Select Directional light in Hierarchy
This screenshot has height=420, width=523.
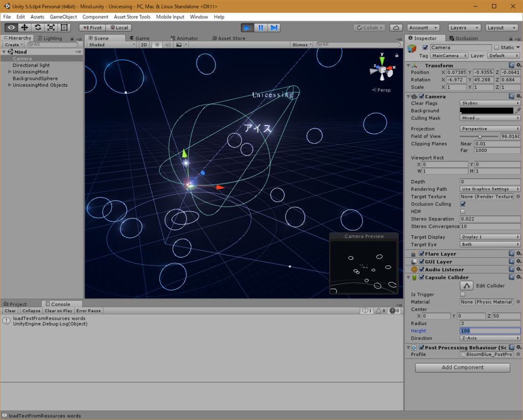click(31, 65)
